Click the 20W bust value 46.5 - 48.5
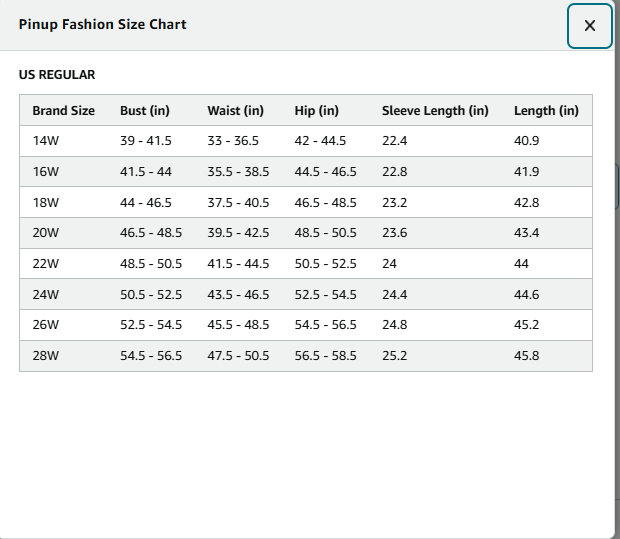 click(x=151, y=233)
